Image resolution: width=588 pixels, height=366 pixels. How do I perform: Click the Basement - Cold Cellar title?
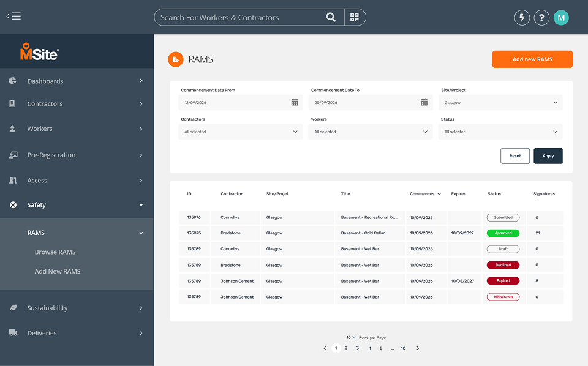click(363, 233)
